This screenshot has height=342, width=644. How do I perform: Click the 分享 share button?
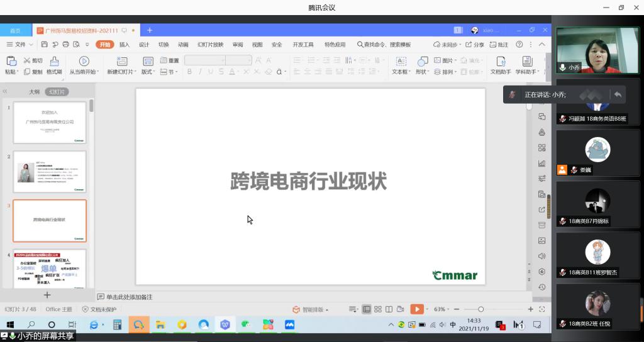pyautogui.click(x=475, y=45)
